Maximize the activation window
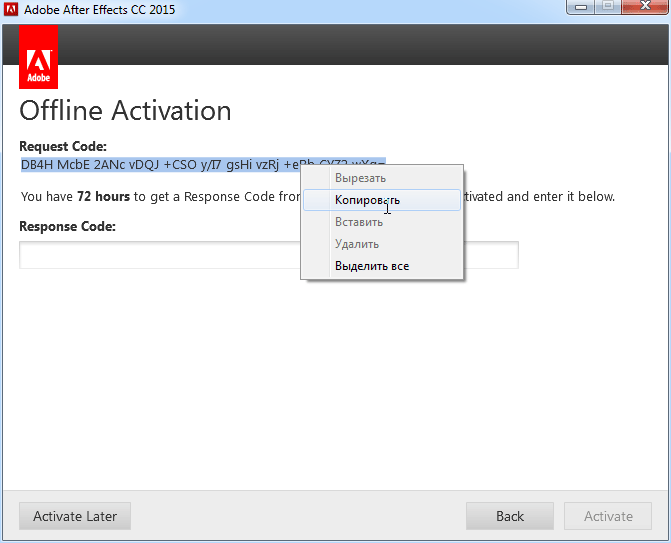671x543 pixels. coord(608,7)
